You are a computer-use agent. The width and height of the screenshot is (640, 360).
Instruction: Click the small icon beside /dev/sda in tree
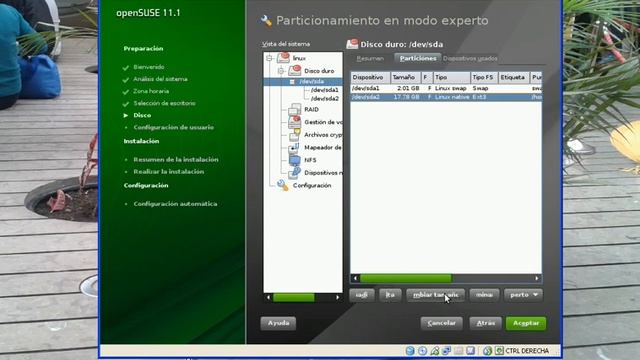click(292, 82)
